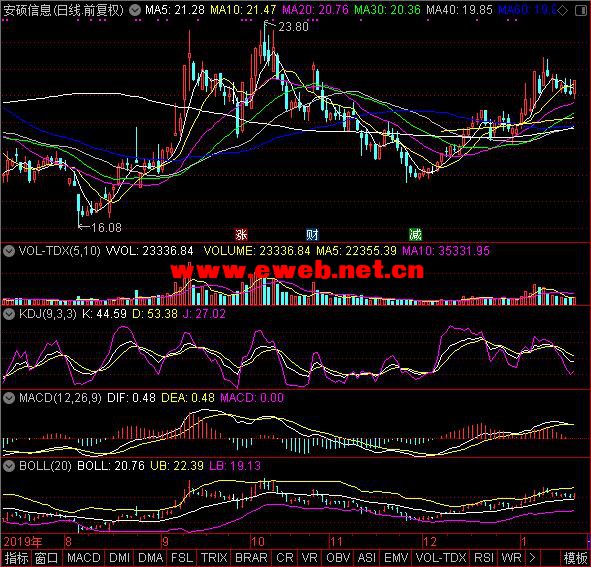591x567 pixels.
Task: Click the 23.80 high price label
Action: pos(294,27)
